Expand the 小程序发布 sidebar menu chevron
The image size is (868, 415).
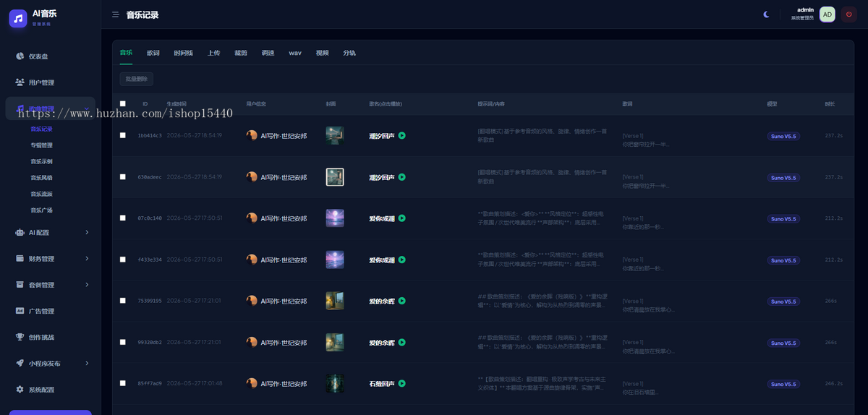pyautogui.click(x=87, y=363)
